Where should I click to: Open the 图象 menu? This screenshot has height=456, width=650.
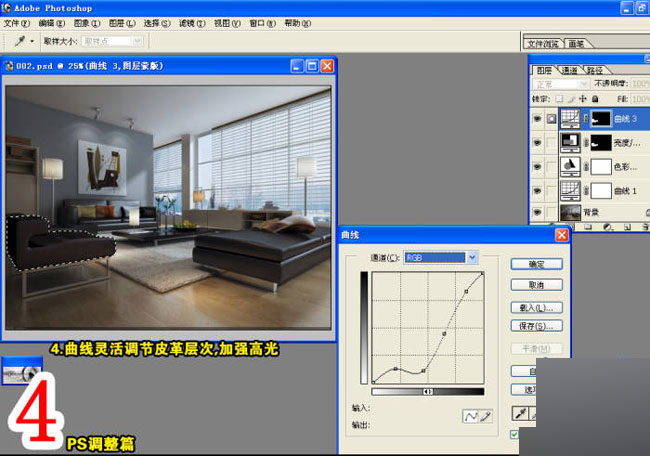coord(87,23)
